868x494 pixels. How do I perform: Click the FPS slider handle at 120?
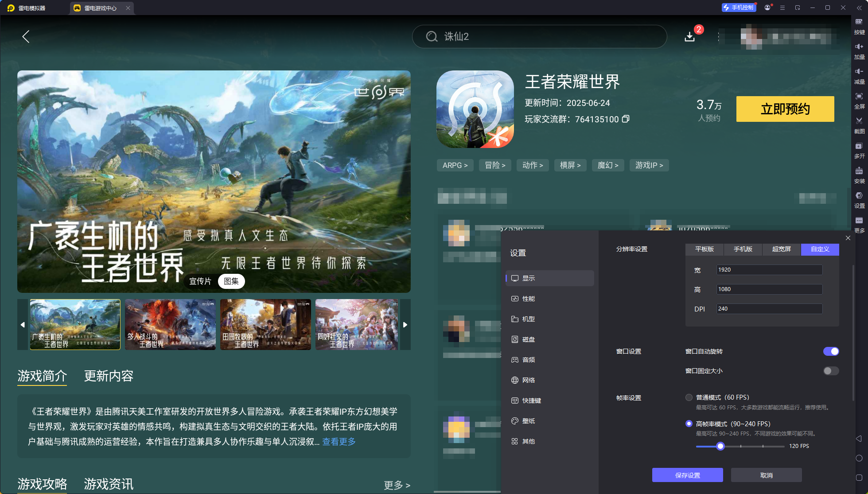click(720, 446)
